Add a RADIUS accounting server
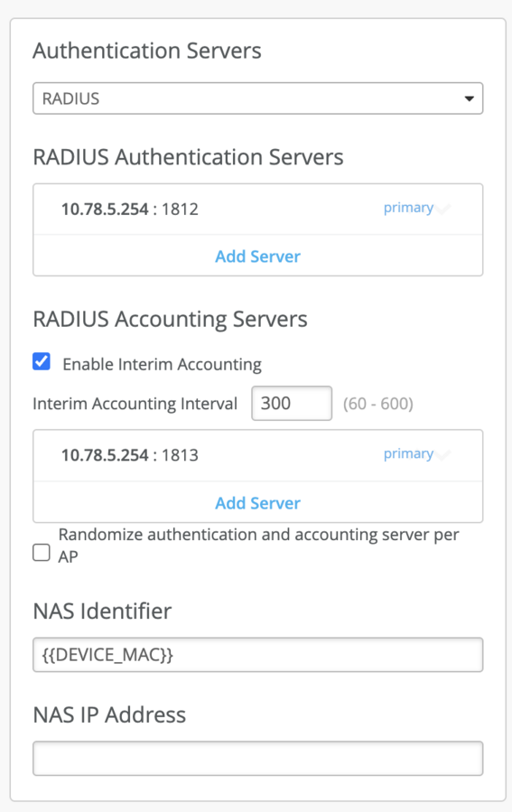 (x=258, y=503)
